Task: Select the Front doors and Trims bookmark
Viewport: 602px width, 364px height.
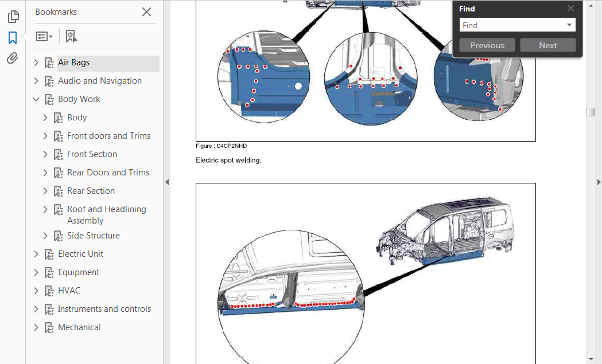Action: [108, 136]
